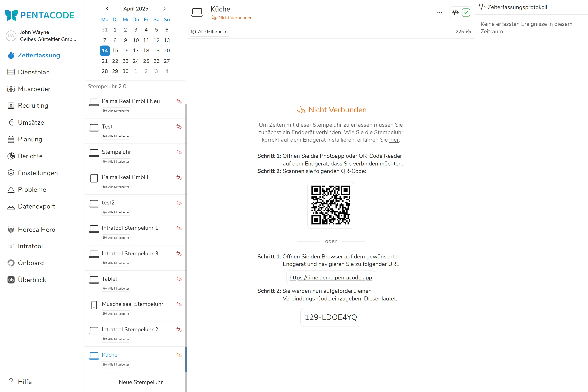Open Berichte section in sidebar
This screenshot has width=588, height=392.
tap(30, 156)
